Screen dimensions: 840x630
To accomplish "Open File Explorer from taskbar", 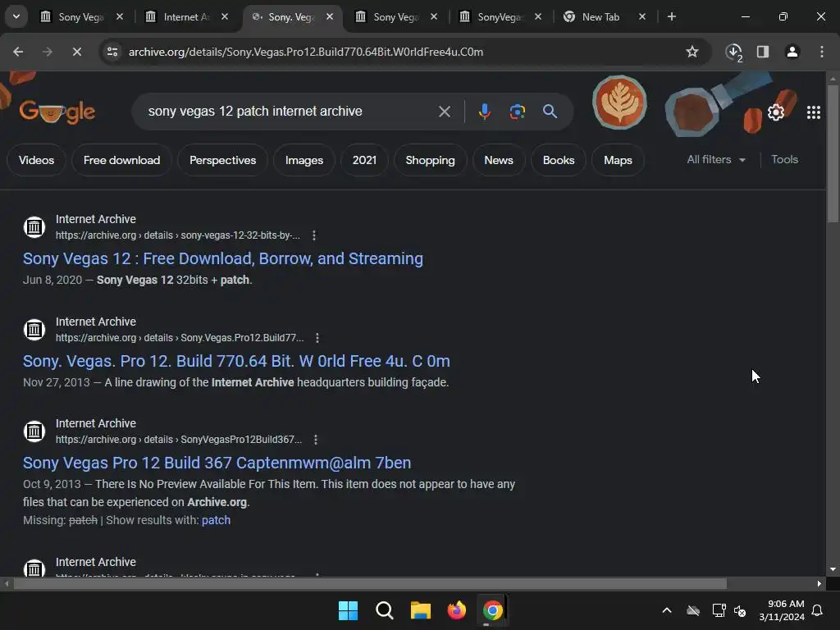I will click(x=421, y=610).
